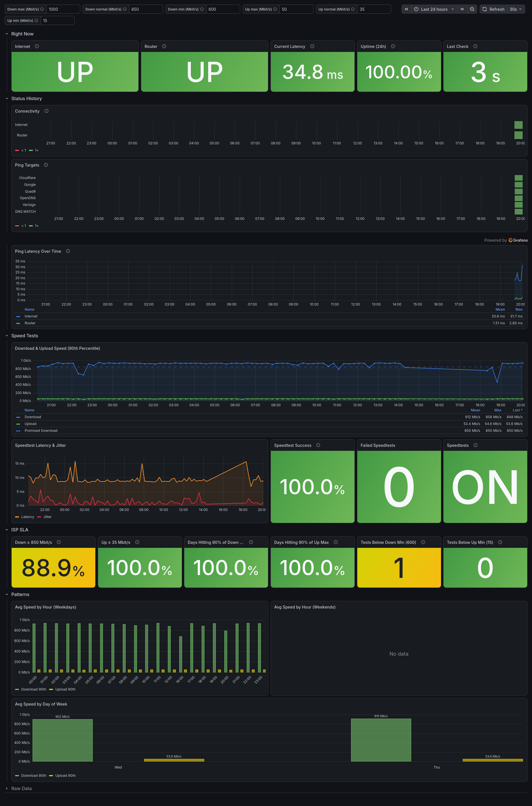Expand the Raw Data row
Viewport: 532px width, 806px height.
(7, 788)
